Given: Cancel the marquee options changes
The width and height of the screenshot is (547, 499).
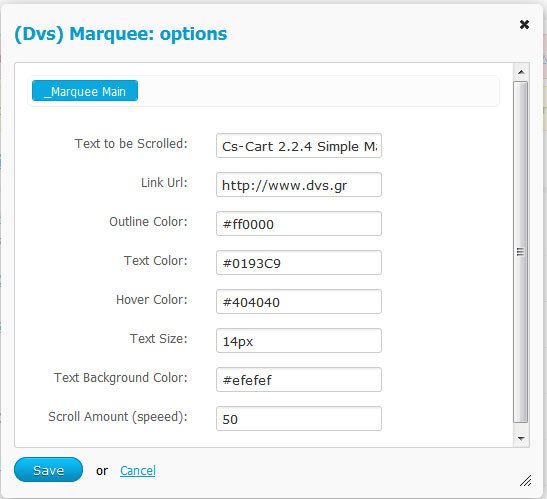Looking at the screenshot, I should click(138, 470).
